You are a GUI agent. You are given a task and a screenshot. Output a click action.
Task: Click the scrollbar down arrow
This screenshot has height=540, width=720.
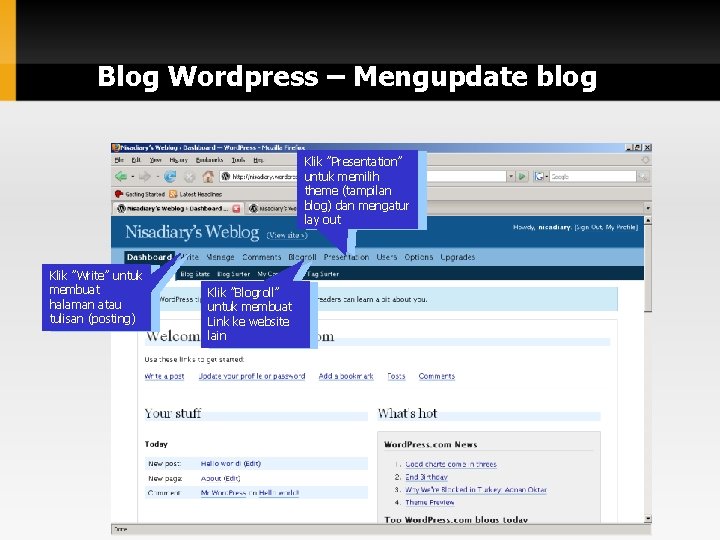(x=648, y=519)
